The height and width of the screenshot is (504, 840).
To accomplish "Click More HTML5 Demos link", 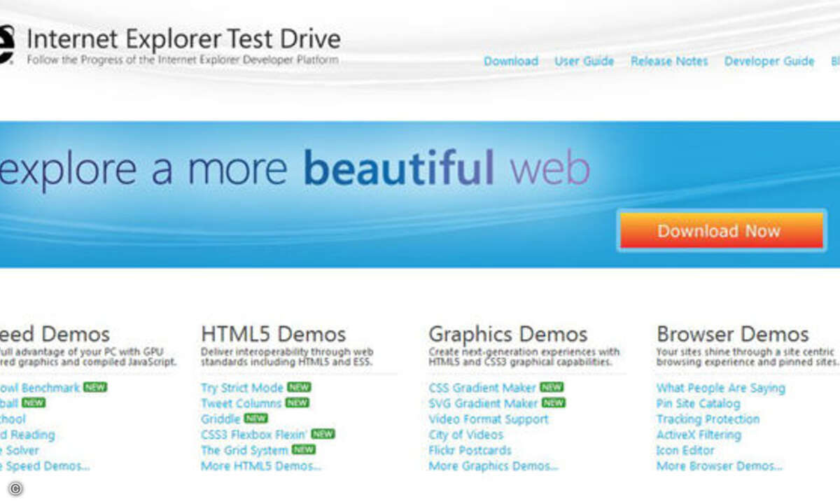I will (x=261, y=465).
